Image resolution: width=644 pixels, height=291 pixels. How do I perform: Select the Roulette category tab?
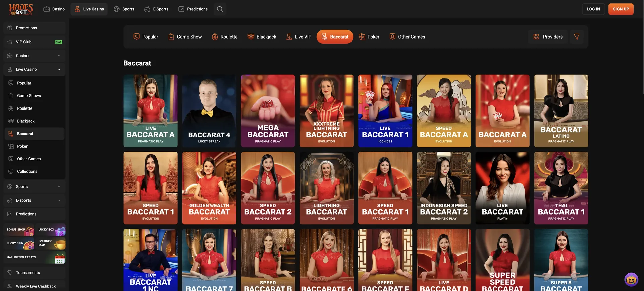tap(225, 37)
